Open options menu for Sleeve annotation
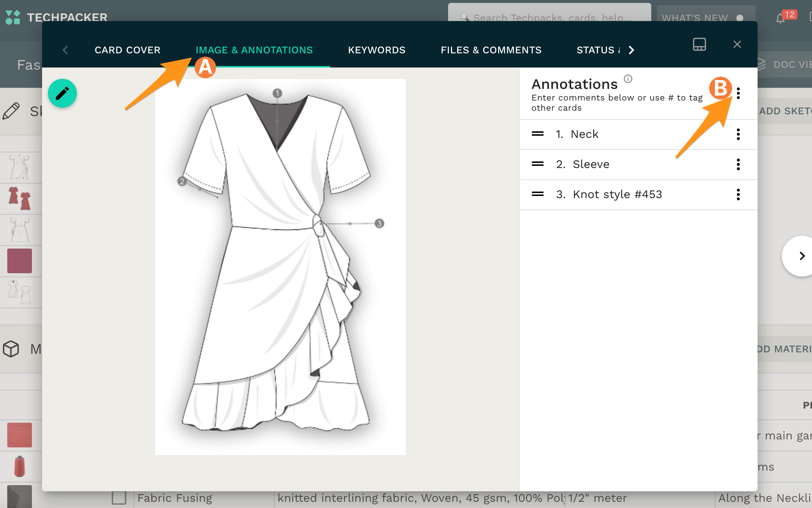This screenshot has width=812, height=508. pyautogui.click(x=738, y=164)
